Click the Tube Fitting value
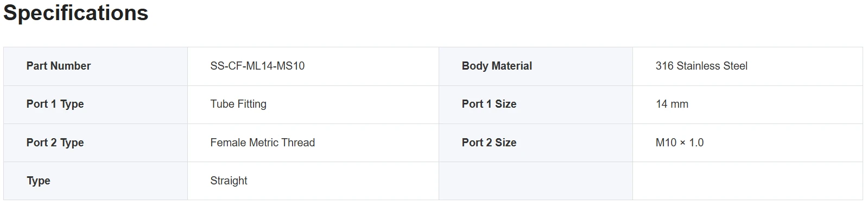Viewport: 868px width, 204px height. pos(238,104)
